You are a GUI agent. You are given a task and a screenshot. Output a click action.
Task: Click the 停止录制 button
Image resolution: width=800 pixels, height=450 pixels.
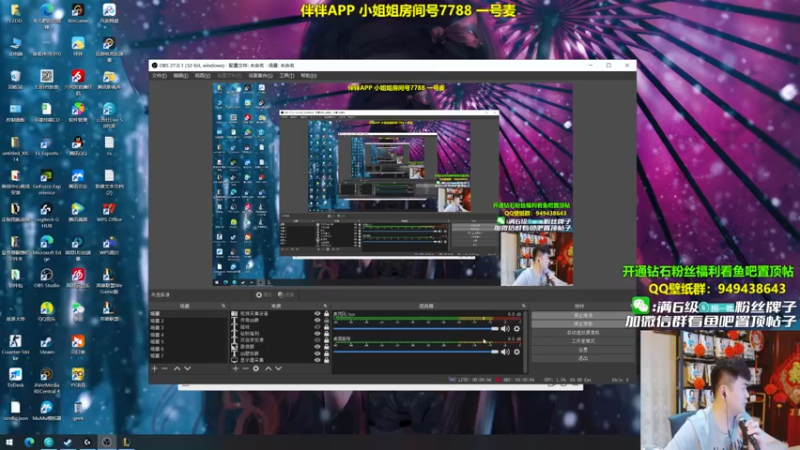click(x=583, y=324)
